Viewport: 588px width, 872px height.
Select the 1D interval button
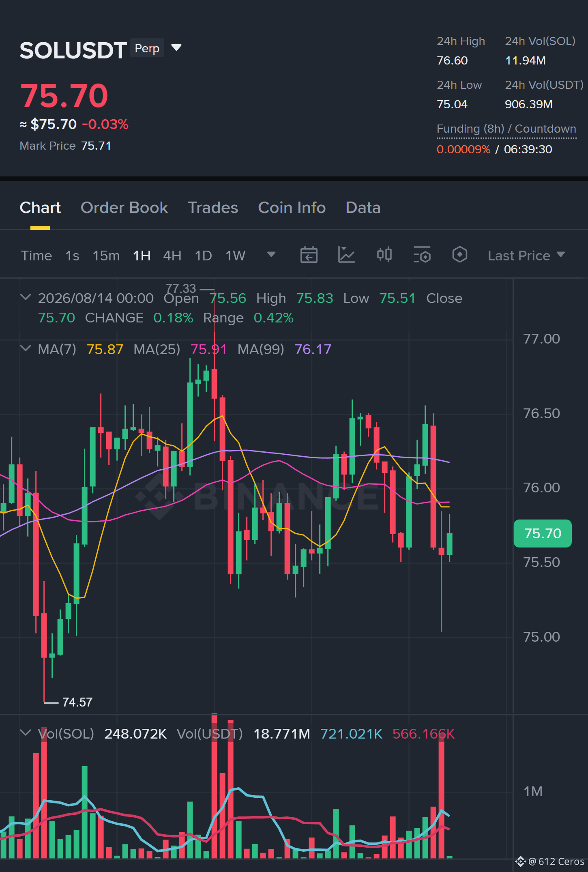tap(203, 256)
